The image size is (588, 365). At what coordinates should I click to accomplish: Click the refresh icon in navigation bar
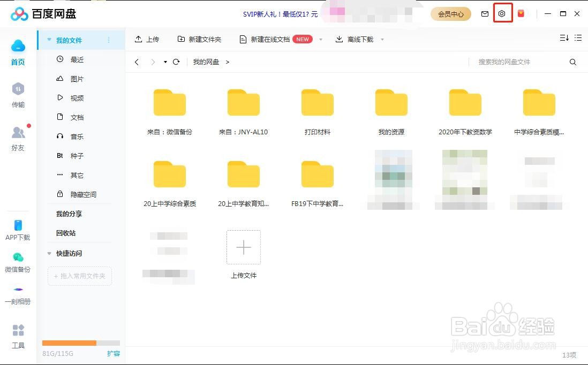[x=176, y=62]
